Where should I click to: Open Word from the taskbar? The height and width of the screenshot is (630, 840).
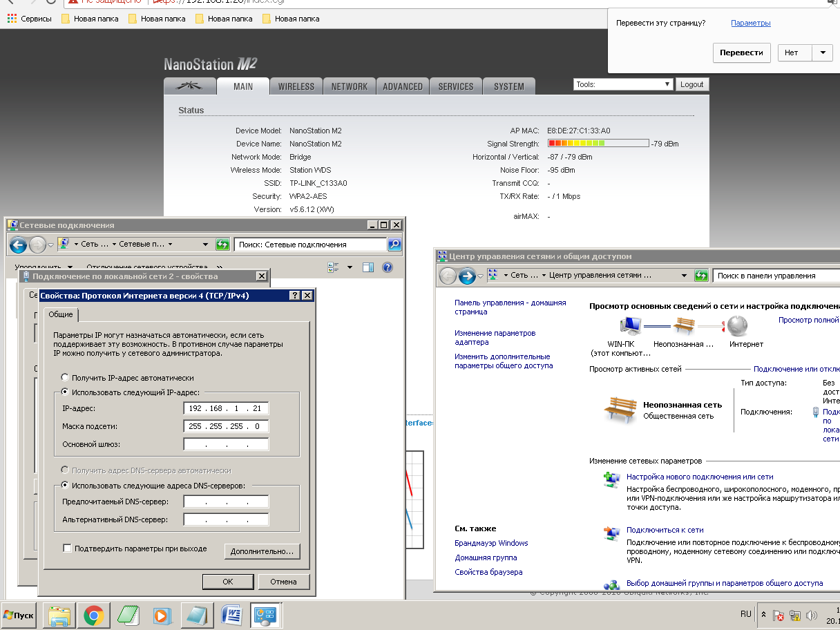(231, 614)
